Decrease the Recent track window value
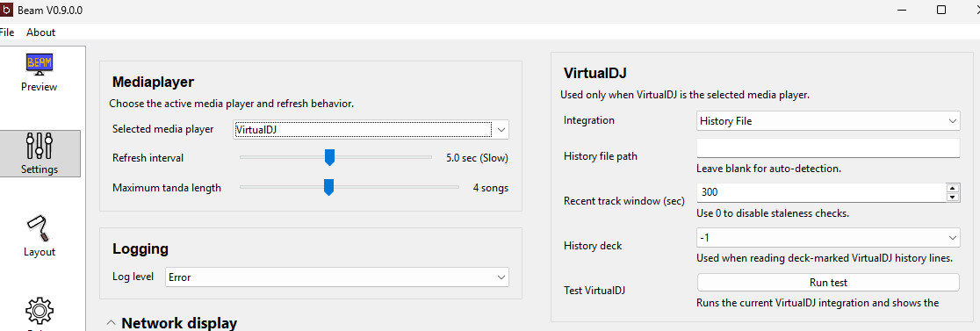This screenshot has height=331, width=980. coord(953,198)
